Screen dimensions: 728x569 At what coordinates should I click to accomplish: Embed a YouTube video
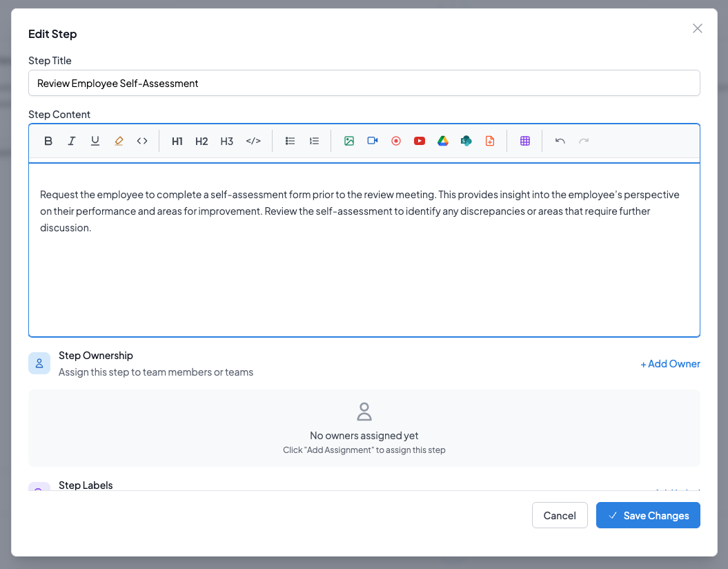420,141
